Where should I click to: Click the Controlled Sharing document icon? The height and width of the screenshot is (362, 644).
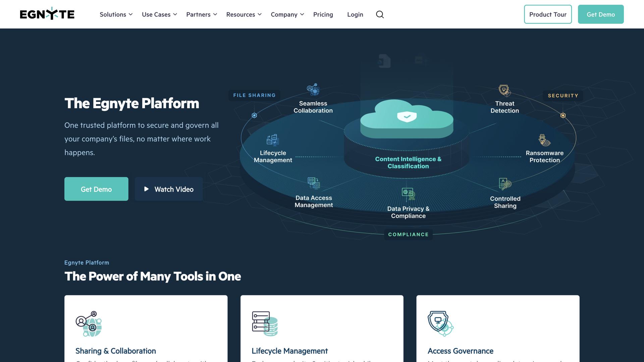pyautogui.click(x=503, y=184)
